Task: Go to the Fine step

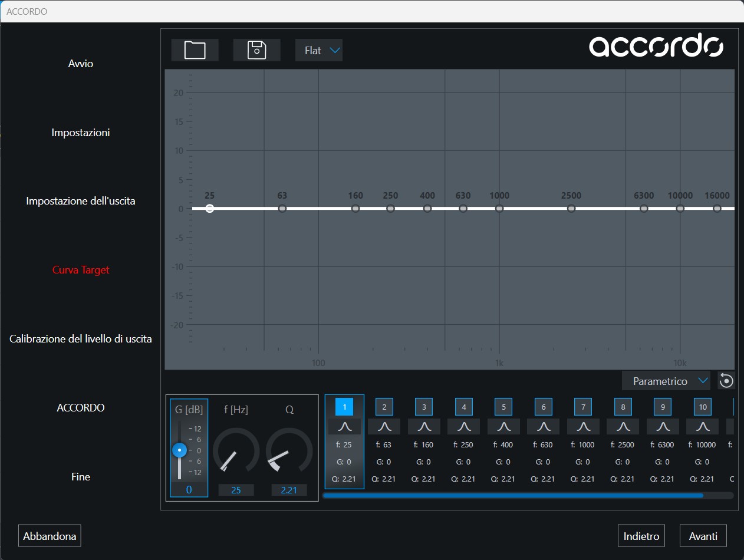Action: point(81,476)
